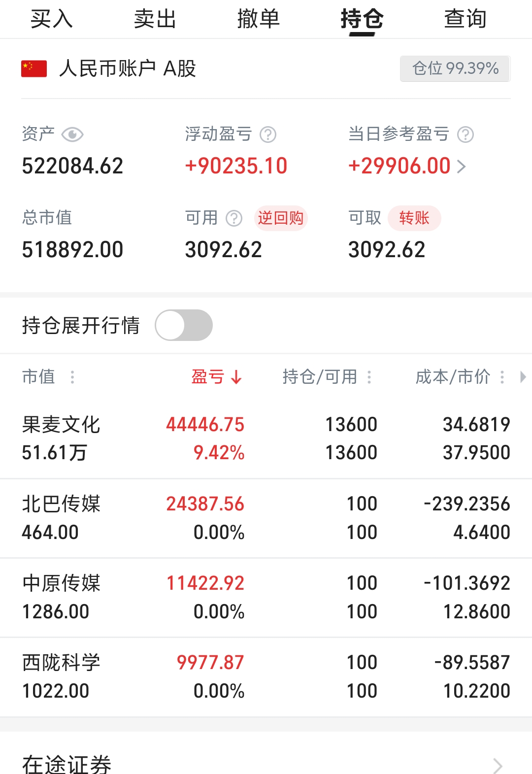Tap 仓位 99.39% badge
The height and width of the screenshot is (774, 532).
(455, 68)
